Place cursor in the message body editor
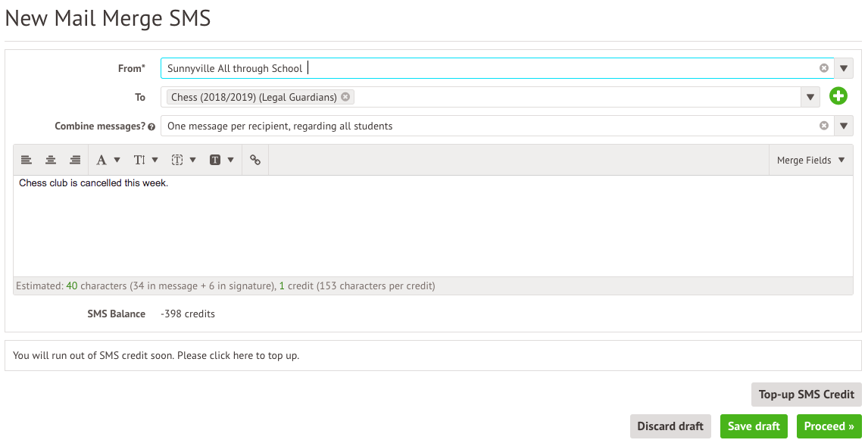The width and height of the screenshot is (868, 443). [433, 226]
